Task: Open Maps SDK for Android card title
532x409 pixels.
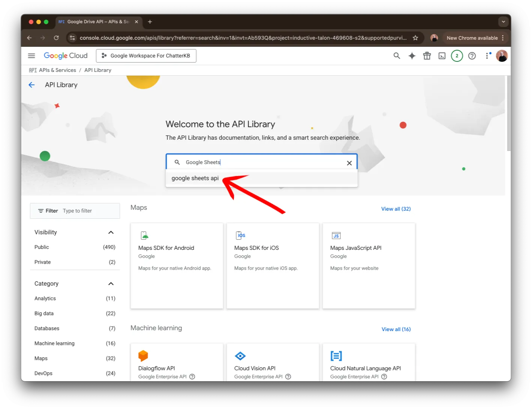Action: [x=166, y=248]
